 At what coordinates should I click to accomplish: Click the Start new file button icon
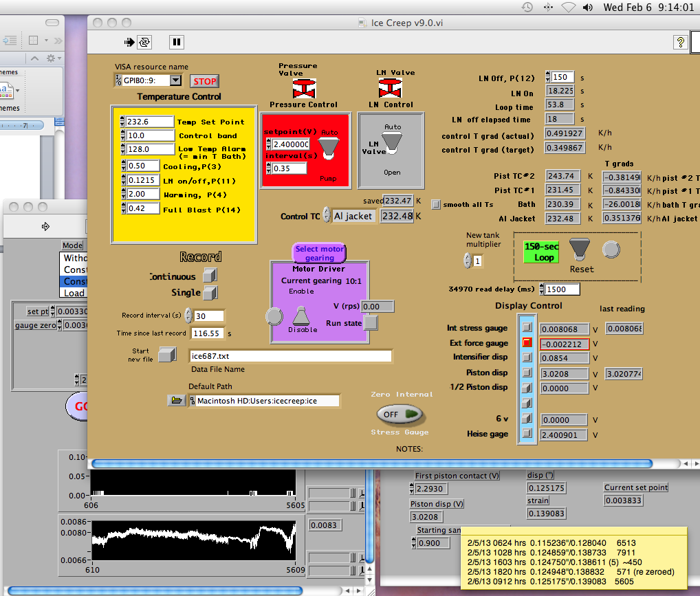tap(166, 355)
